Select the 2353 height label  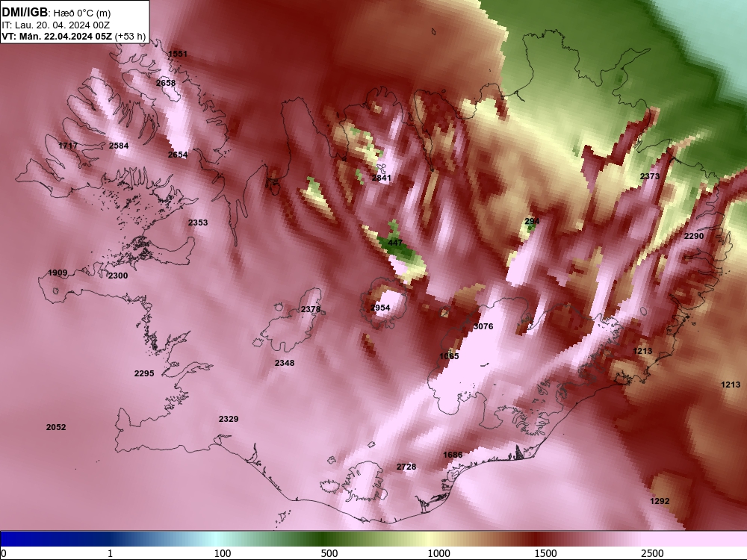[x=198, y=223]
